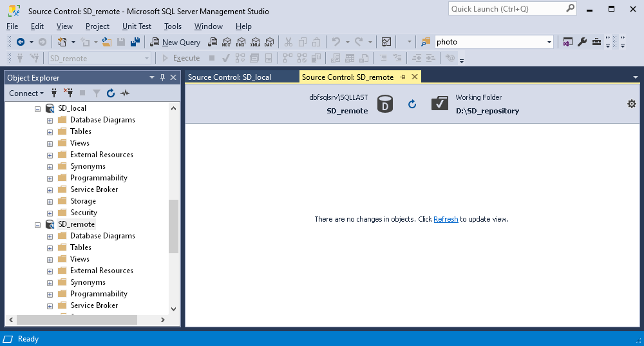
Task: Open the Unit Test menu
Action: pos(137,26)
